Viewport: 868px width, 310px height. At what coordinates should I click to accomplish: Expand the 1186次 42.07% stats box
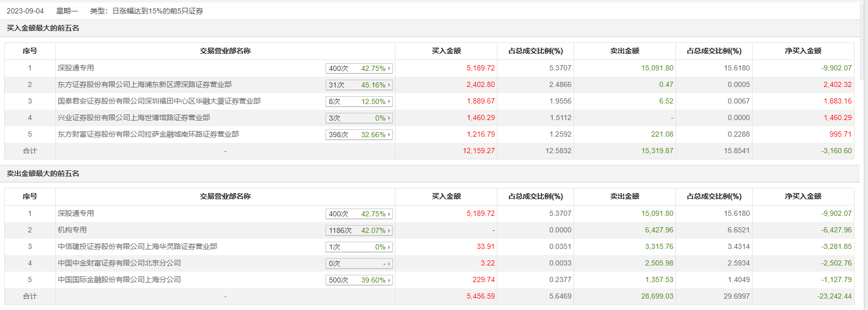click(x=359, y=230)
